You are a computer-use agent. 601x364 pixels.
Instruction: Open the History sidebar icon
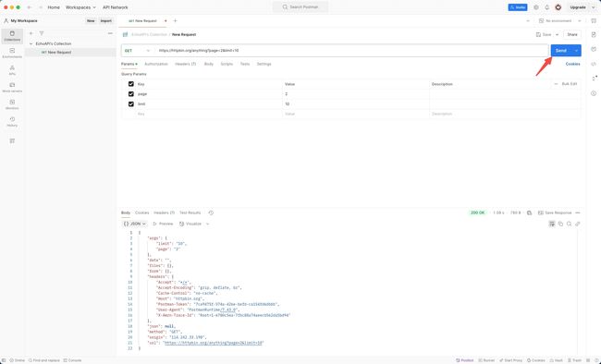click(12, 122)
